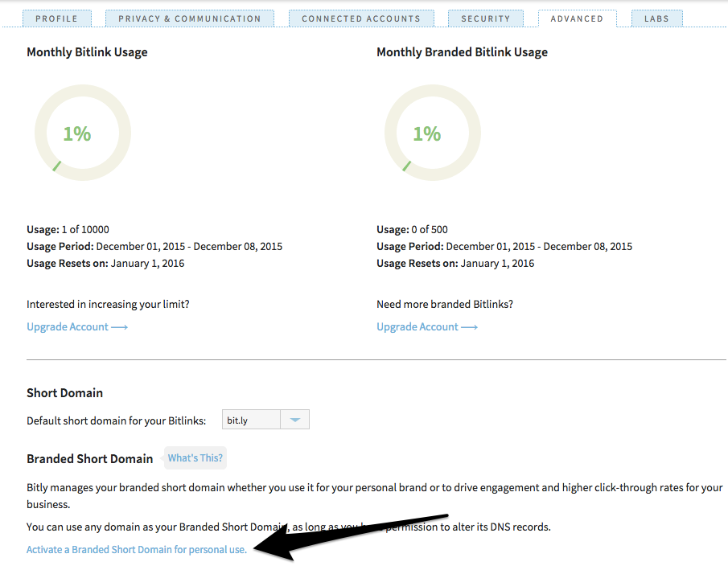Go to the Security tab
Image resolution: width=728 pixels, height=566 pixels.
pos(486,18)
